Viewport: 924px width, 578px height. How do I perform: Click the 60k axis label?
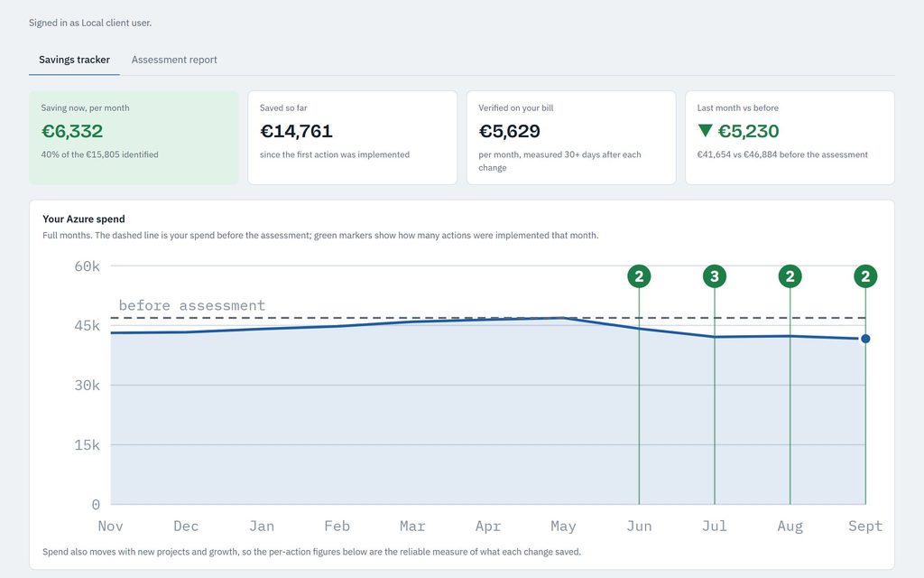[x=88, y=266]
